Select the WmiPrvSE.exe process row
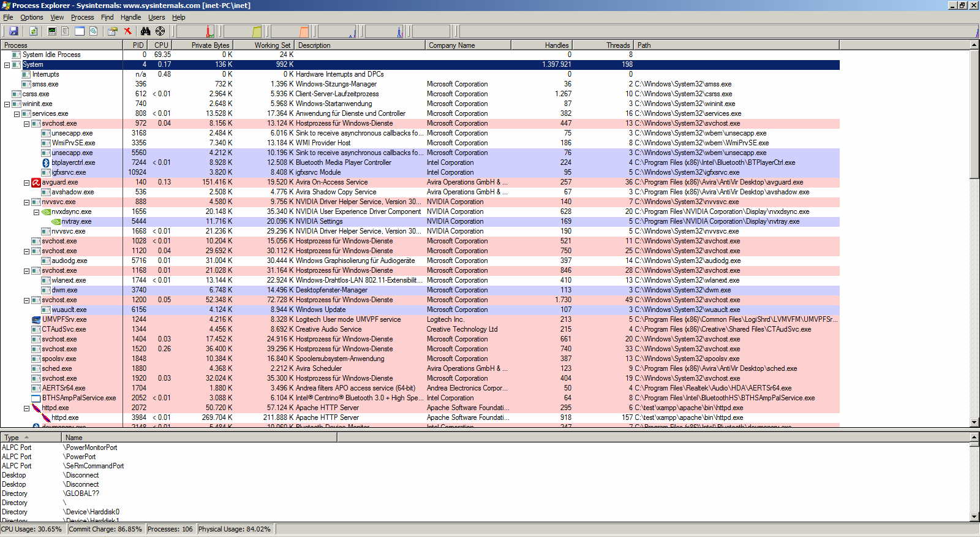The width and height of the screenshot is (980, 537). (420, 143)
